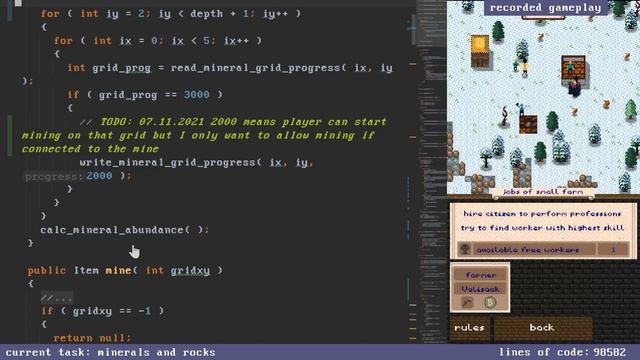Click the 'current task: minerals and rocks' status text
Screen dimensions: 640x360
point(110,352)
